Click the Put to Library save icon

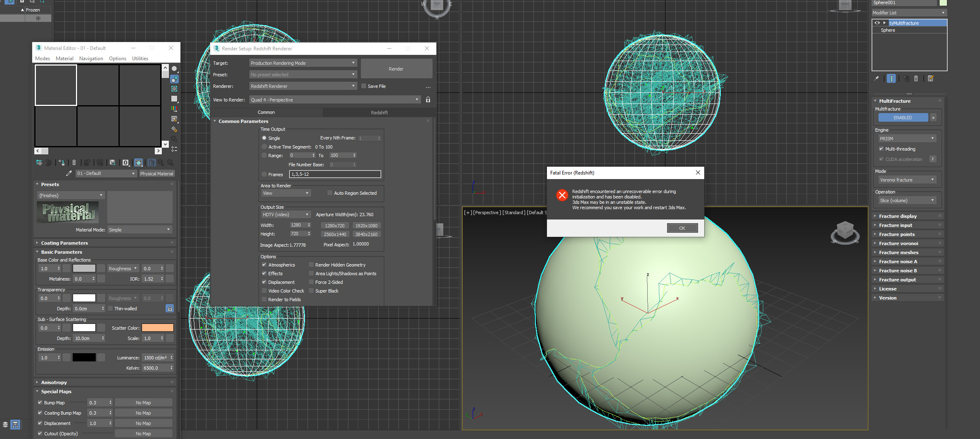point(113,163)
